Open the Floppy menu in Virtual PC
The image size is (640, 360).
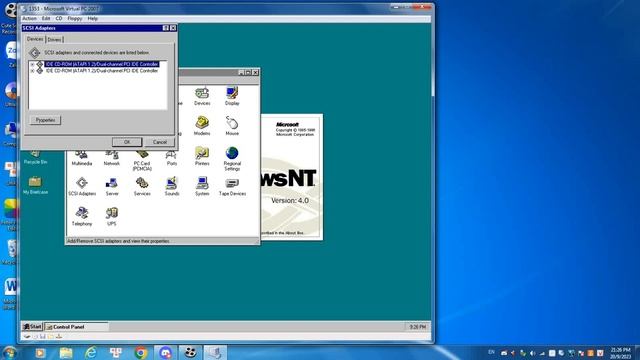click(75, 18)
